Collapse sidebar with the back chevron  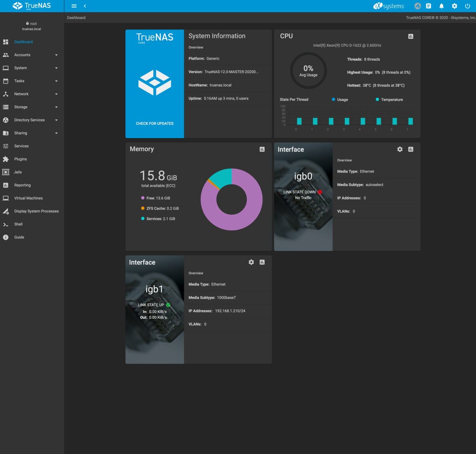click(85, 6)
